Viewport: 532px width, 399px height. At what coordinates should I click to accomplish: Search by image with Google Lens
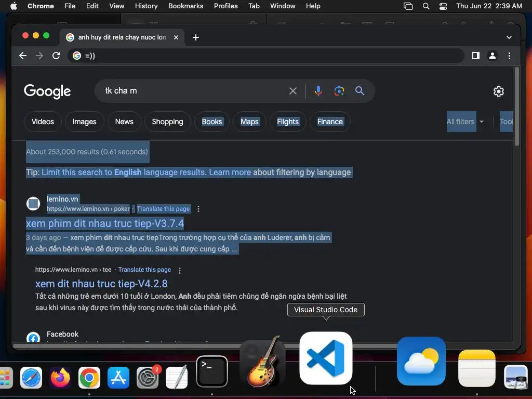(339, 91)
